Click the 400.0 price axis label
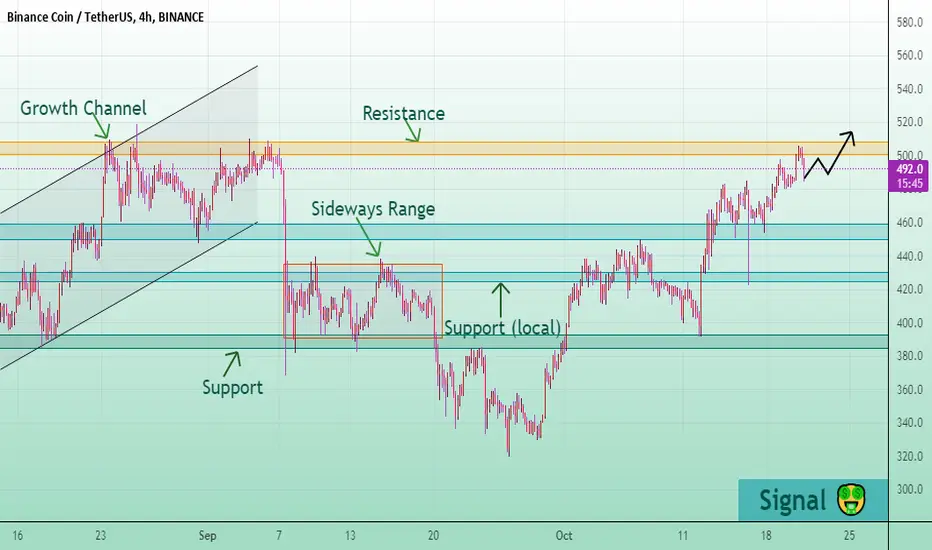Screen dimensions: 932x550 pos(909,323)
